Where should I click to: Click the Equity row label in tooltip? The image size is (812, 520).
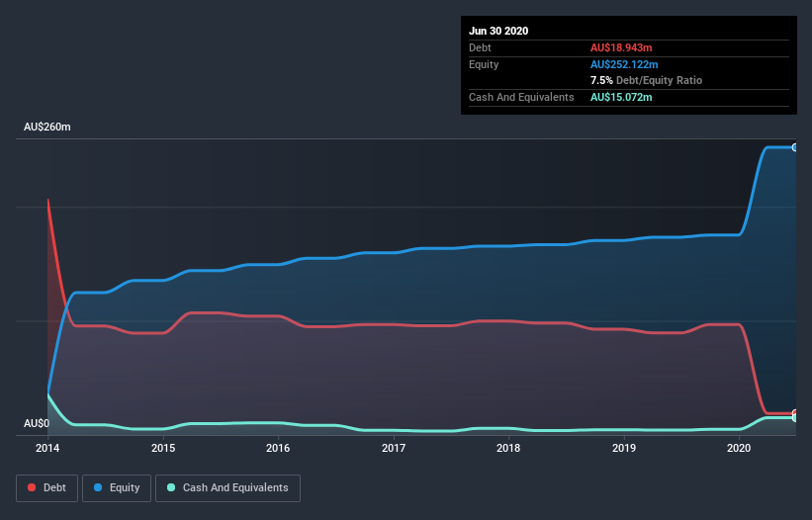(484, 64)
